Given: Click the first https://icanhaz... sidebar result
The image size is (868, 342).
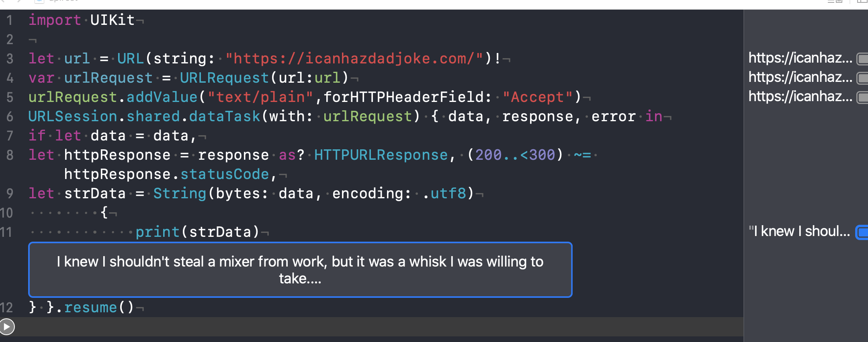Looking at the screenshot, I should point(800,58).
